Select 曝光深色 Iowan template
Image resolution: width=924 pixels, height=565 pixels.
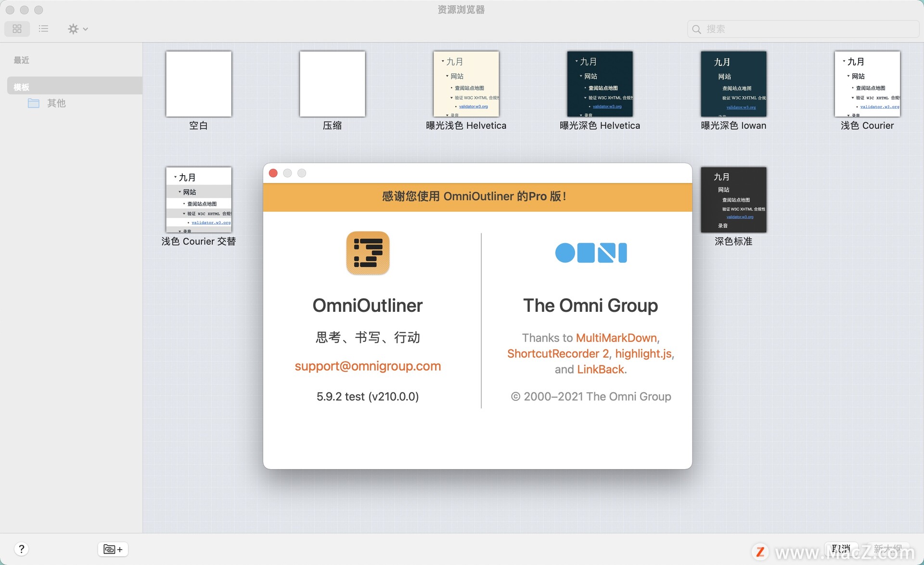733,84
